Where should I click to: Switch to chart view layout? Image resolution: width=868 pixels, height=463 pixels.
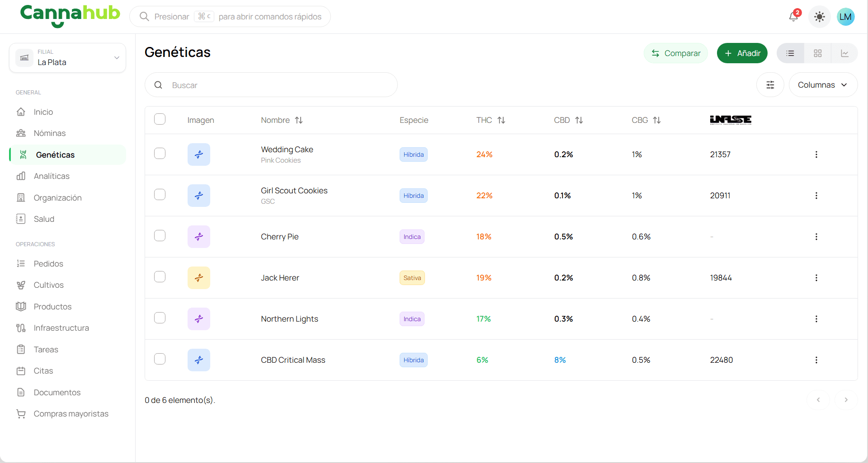pyautogui.click(x=844, y=53)
